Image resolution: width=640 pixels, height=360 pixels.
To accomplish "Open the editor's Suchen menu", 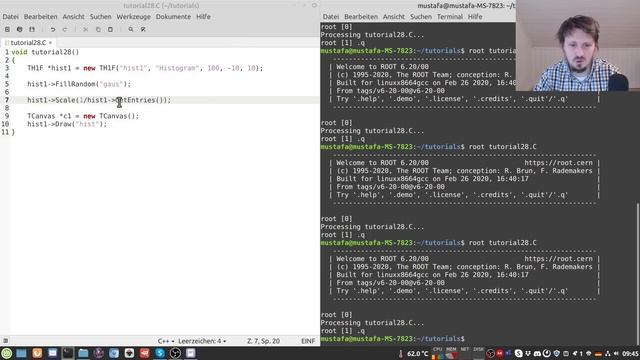I will [x=100, y=17].
